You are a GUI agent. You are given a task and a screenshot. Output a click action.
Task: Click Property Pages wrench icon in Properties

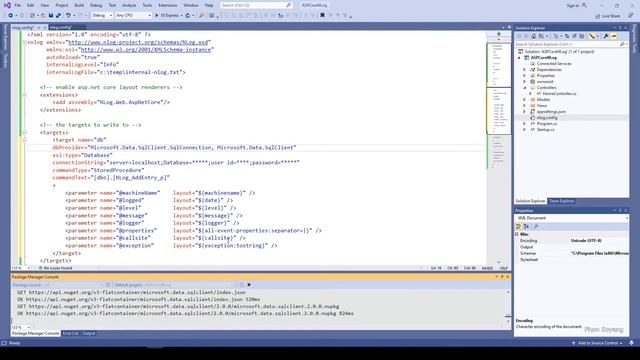tap(536, 227)
